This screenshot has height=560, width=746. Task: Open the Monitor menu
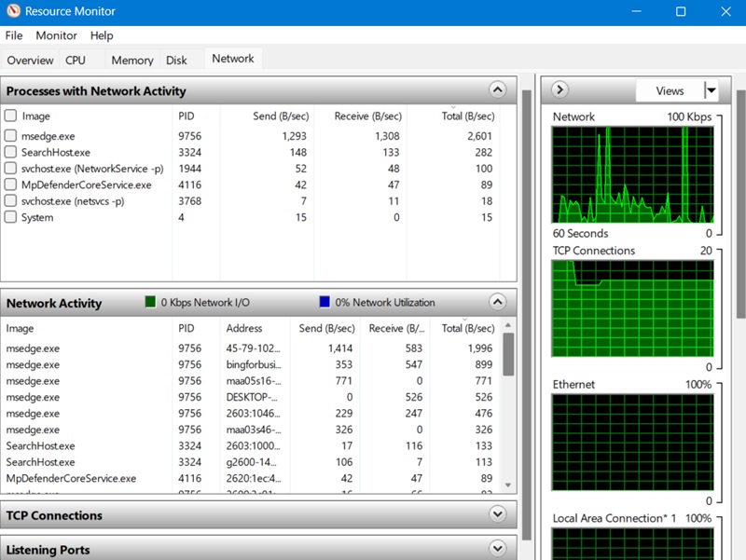point(56,35)
